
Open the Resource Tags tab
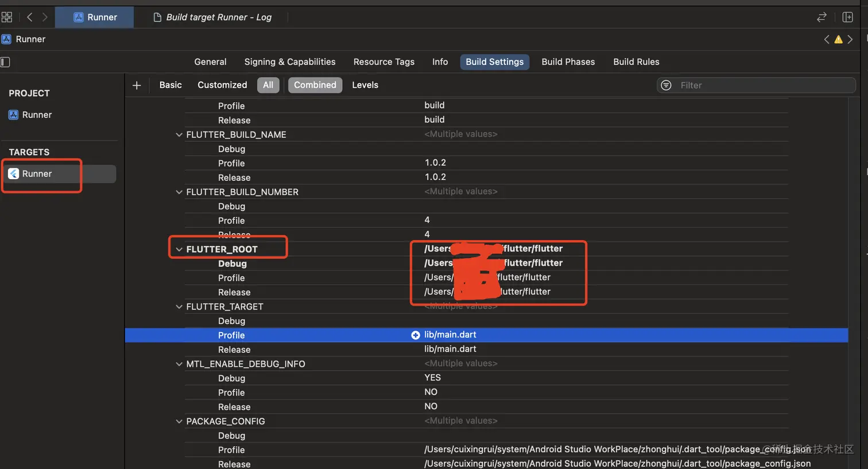click(x=383, y=62)
